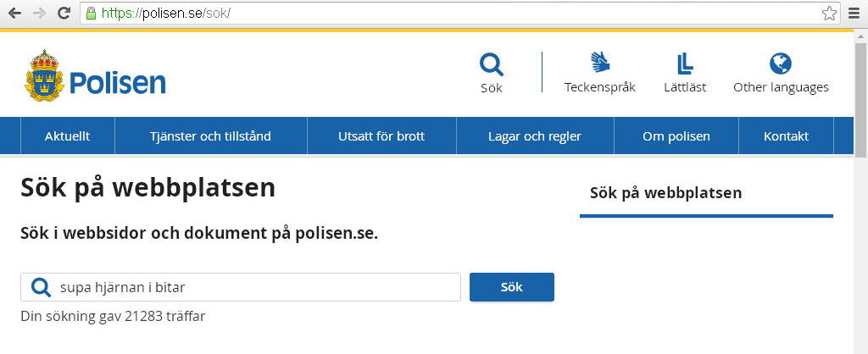Click the browser forward arrow
The width and height of the screenshot is (868, 354).
[39, 14]
